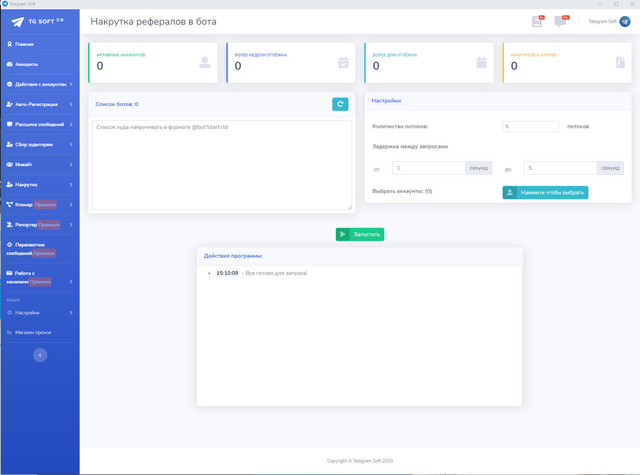Viewport: 640px width, 475px height.
Task: Click the Действия с аккаунтом icon
Action: [x=9, y=84]
